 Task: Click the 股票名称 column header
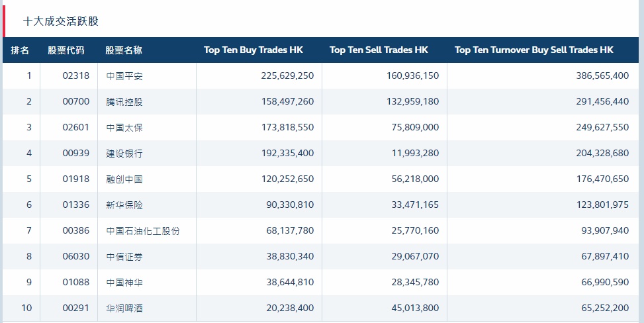(x=124, y=50)
